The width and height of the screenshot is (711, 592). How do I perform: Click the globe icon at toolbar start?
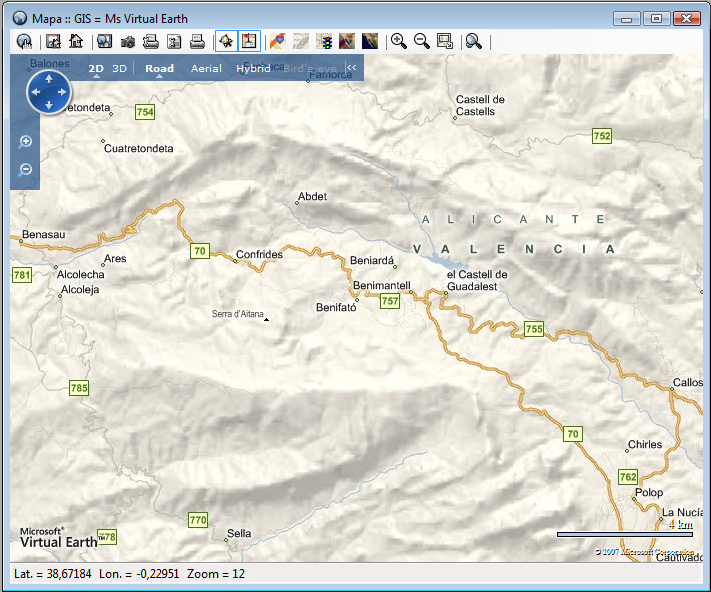[x=25, y=41]
